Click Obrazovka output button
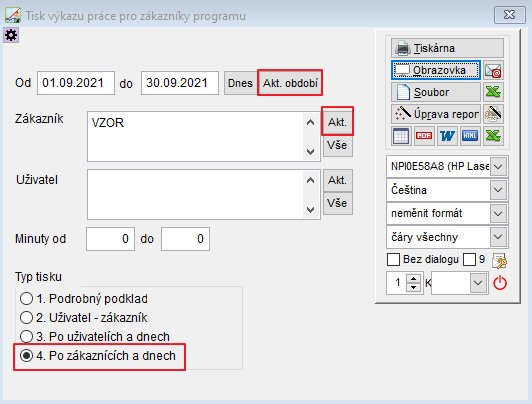Image resolution: width=532 pixels, height=404 pixels. (436, 71)
